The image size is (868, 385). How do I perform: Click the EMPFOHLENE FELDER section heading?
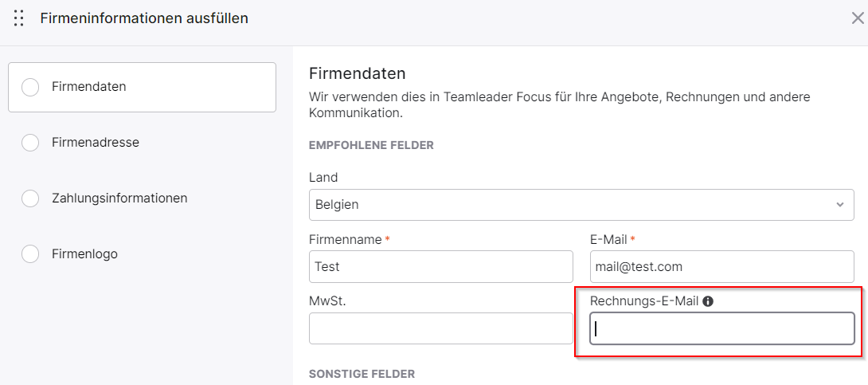click(x=371, y=146)
